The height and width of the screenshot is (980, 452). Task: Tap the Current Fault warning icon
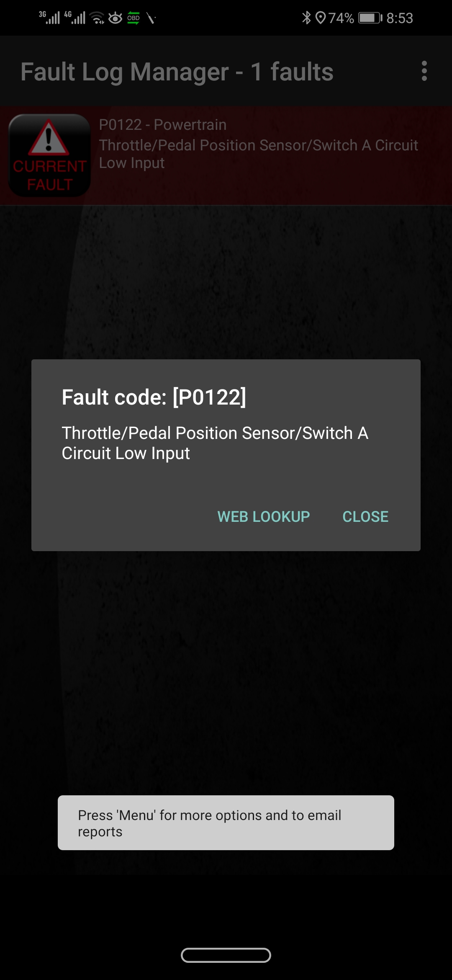(x=49, y=155)
